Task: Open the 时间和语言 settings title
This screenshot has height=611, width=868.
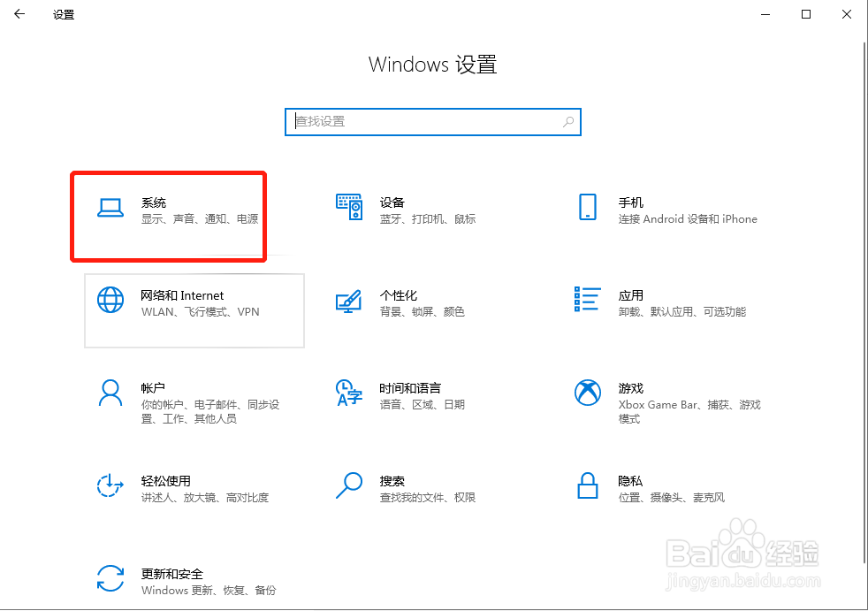Action: pos(410,388)
